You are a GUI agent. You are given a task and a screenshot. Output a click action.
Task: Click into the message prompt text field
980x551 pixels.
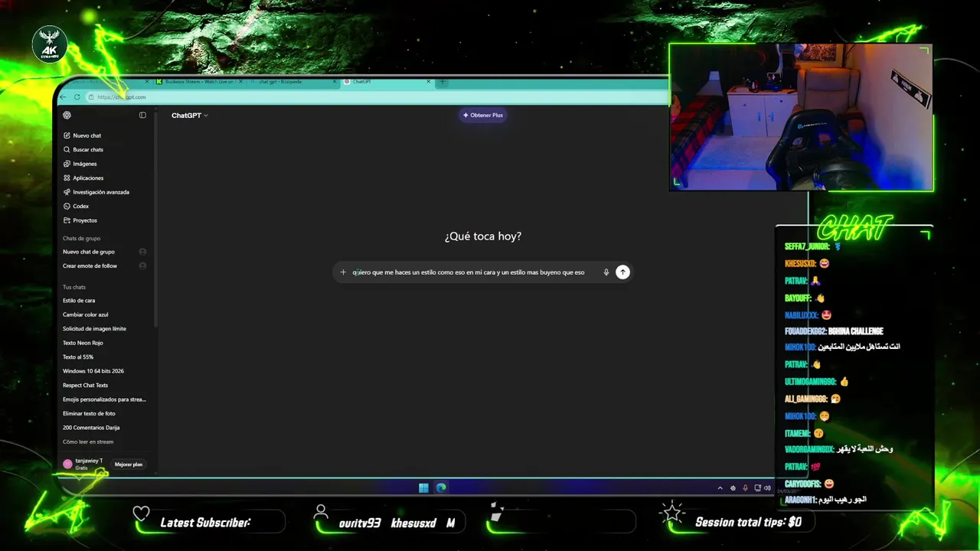(x=469, y=272)
